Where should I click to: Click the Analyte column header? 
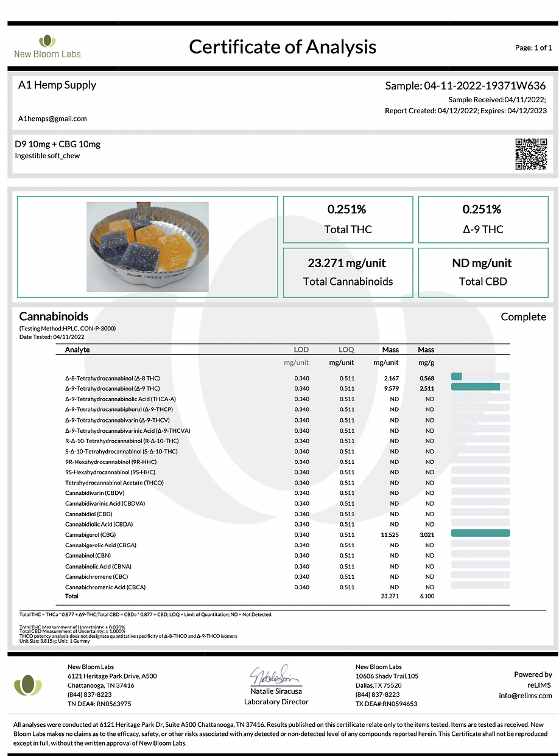[77, 350]
